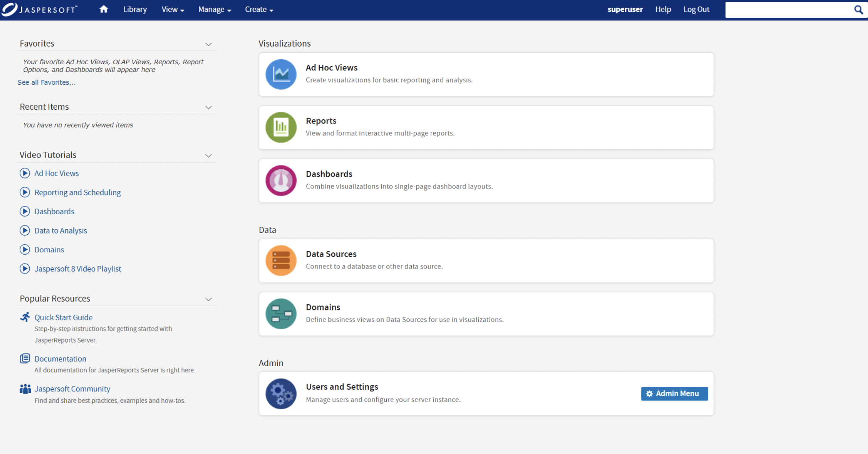The width and height of the screenshot is (868, 454).
Task: Click the Users and Settings gears icon
Action: pos(281,393)
